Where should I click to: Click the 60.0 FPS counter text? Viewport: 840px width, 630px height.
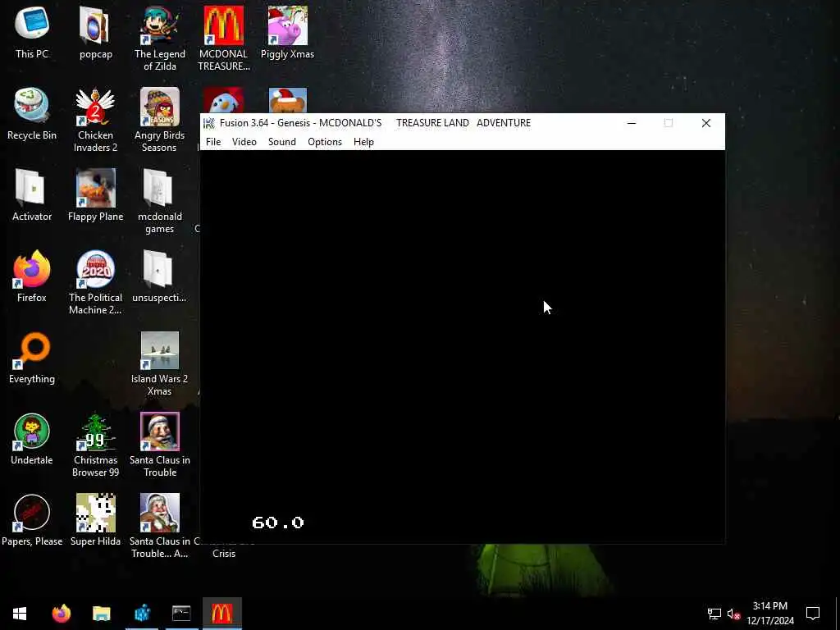(x=278, y=523)
